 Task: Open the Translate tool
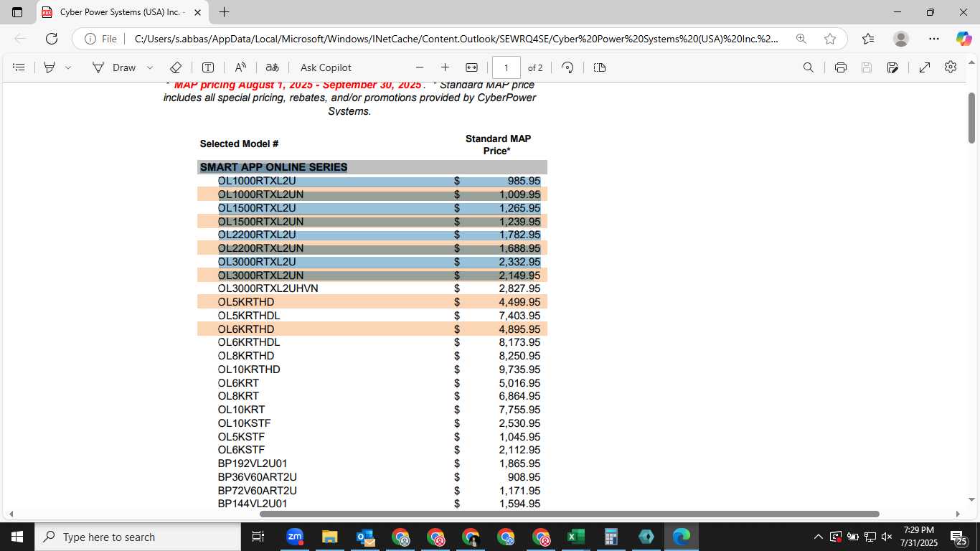coord(272,67)
